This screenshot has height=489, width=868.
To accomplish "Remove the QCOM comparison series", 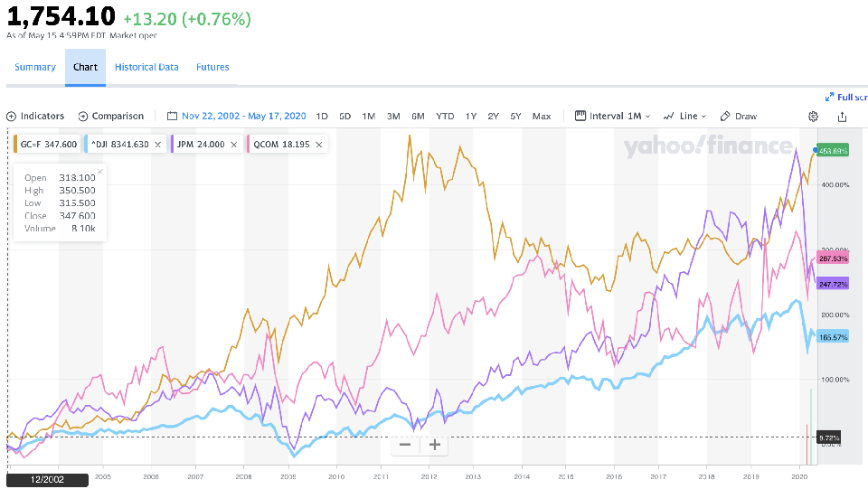I will tap(319, 144).
